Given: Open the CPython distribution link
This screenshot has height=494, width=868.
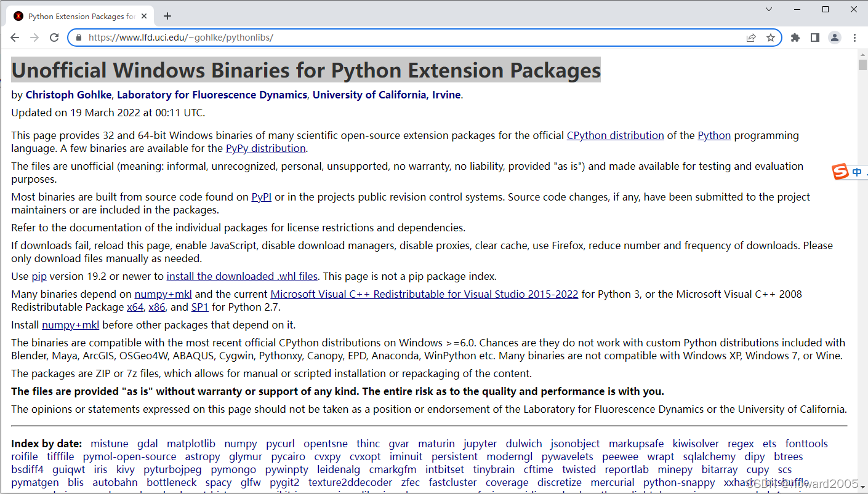Looking at the screenshot, I should (615, 135).
